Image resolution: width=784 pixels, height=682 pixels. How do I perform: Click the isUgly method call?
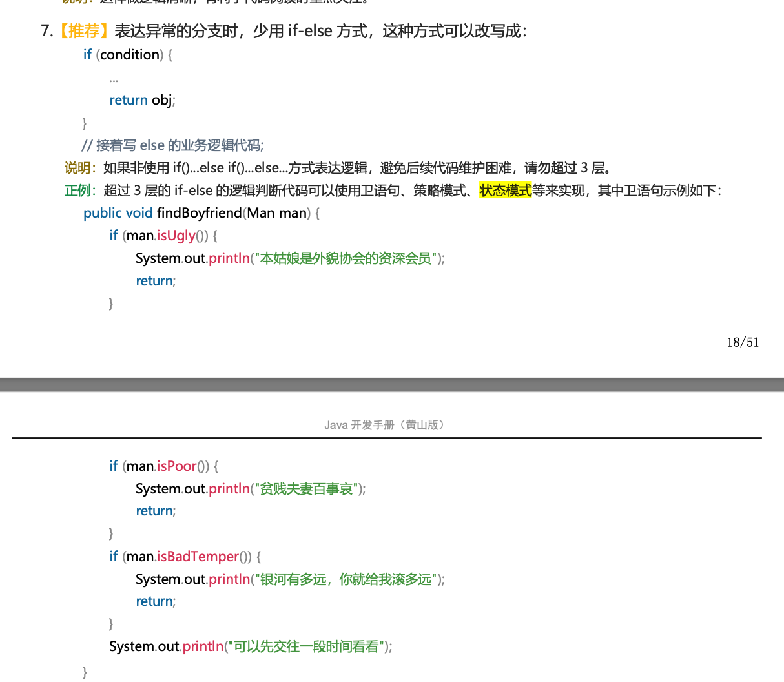pos(176,236)
